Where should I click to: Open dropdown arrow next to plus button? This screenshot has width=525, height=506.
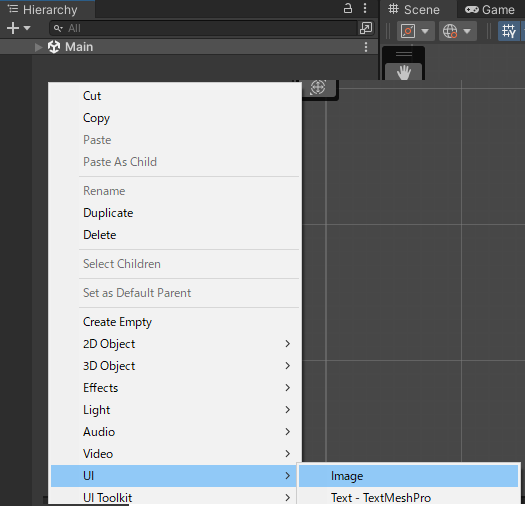27,28
